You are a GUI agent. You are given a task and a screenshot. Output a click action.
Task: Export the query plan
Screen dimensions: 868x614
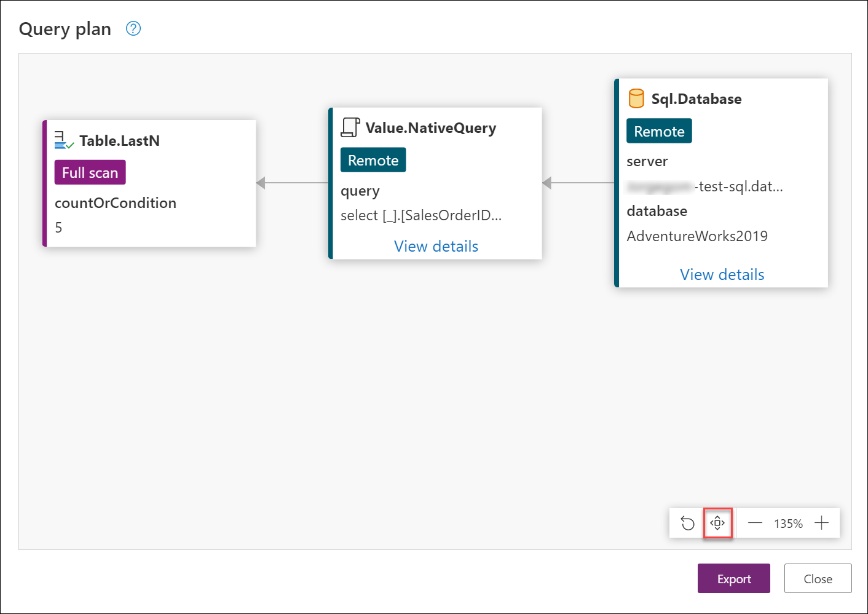(x=733, y=578)
